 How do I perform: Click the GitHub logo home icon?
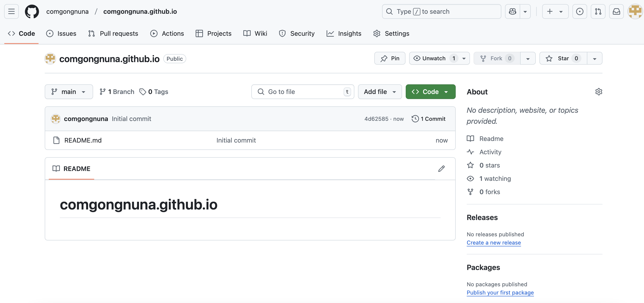click(32, 11)
